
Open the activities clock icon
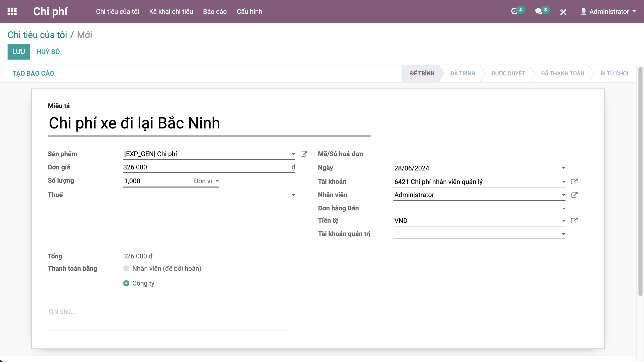click(x=514, y=11)
